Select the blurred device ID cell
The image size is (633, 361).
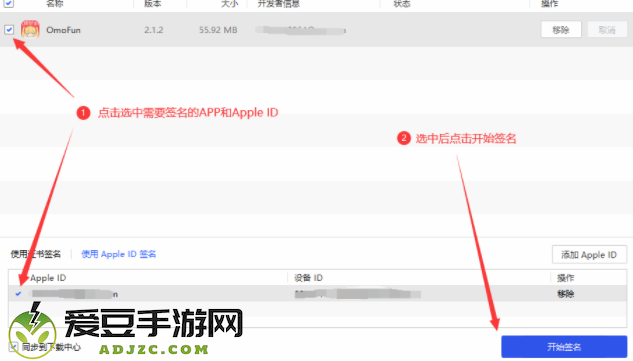(x=358, y=294)
